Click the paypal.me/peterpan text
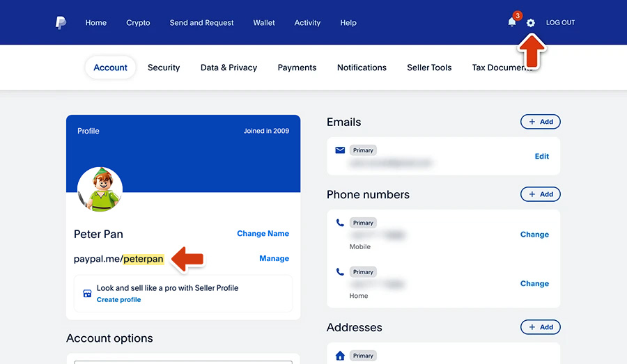The image size is (627, 364). pyautogui.click(x=118, y=259)
